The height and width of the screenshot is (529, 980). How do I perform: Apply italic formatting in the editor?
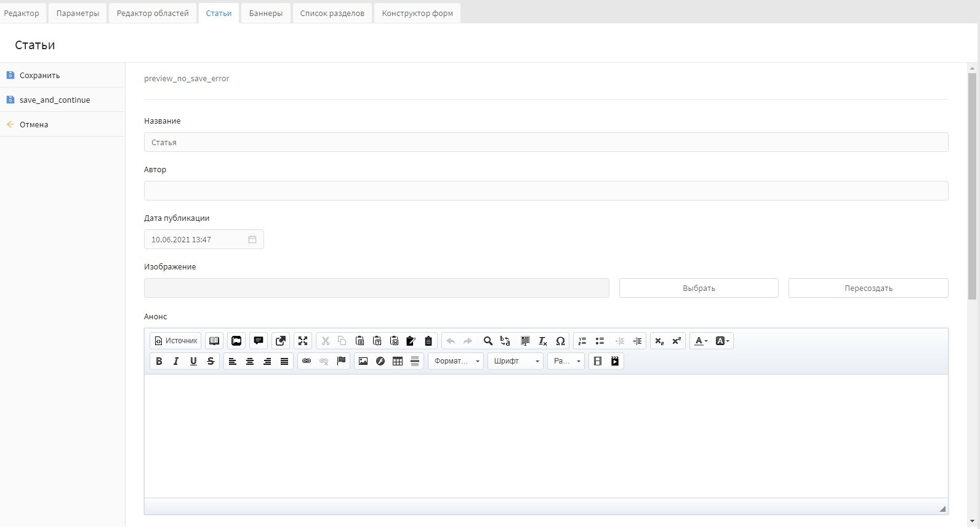[x=176, y=361]
